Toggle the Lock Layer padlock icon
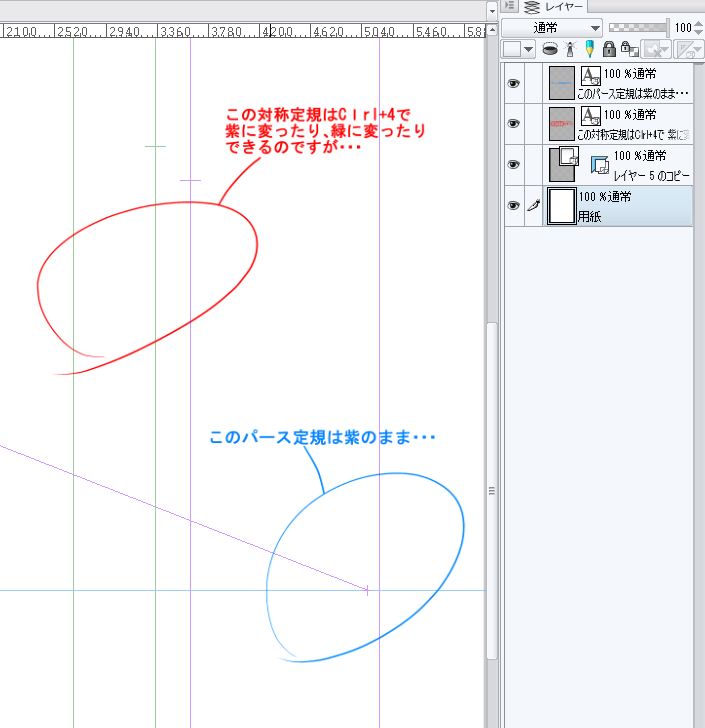Image resolution: width=705 pixels, height=728 pixels. click(609, 49)
